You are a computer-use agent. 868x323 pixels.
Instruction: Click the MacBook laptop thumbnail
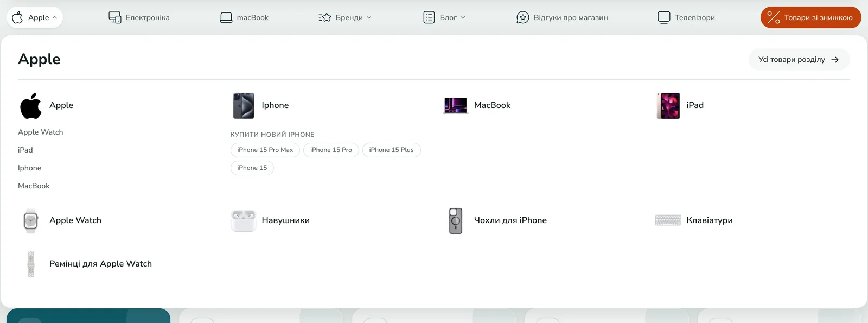(x=456, y=105)
